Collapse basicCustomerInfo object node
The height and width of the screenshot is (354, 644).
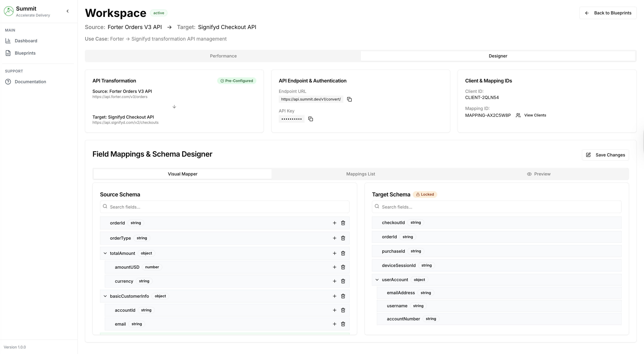pyautogui.click(x=105, y=296)
